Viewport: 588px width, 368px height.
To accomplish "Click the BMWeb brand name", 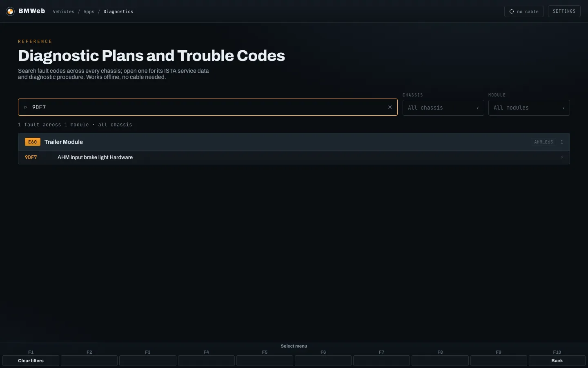I will 32,11.
